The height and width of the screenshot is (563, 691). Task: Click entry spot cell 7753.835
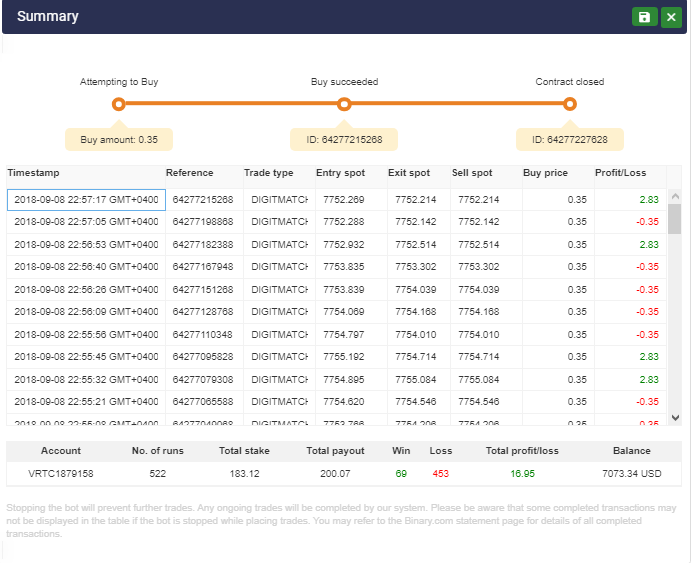[x=351, y=267]
